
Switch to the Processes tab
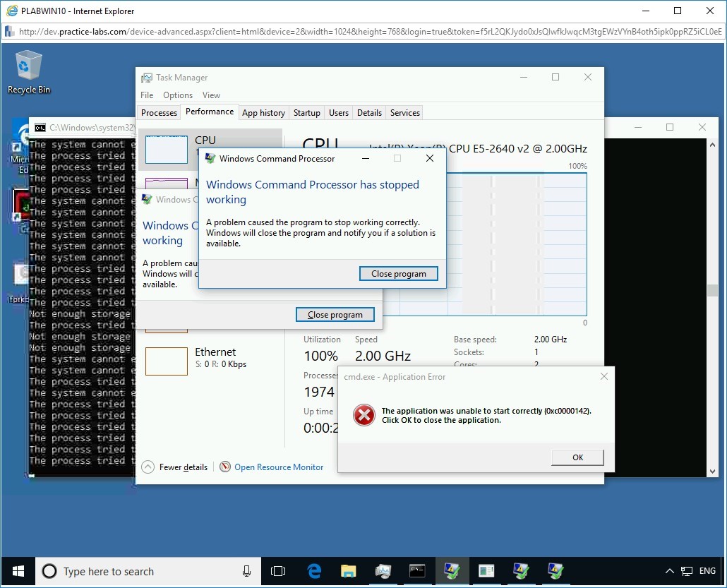point(159,112)
